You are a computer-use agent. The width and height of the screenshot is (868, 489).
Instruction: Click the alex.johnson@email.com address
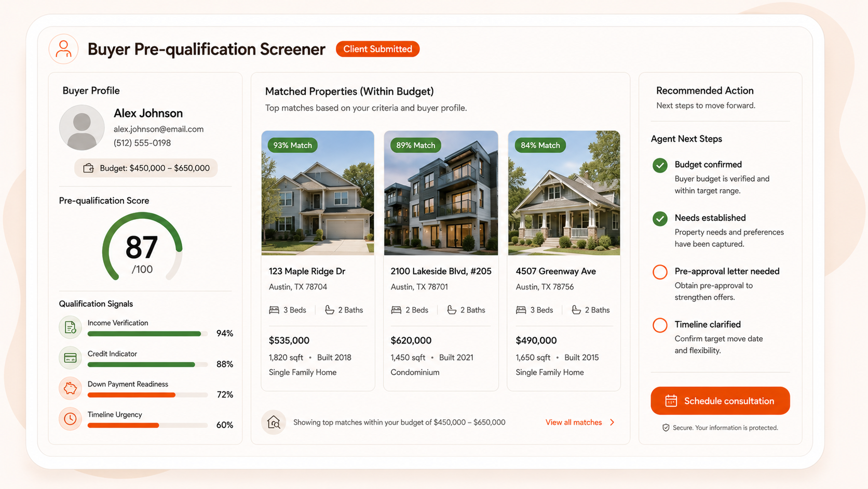[x=158, y=129]
